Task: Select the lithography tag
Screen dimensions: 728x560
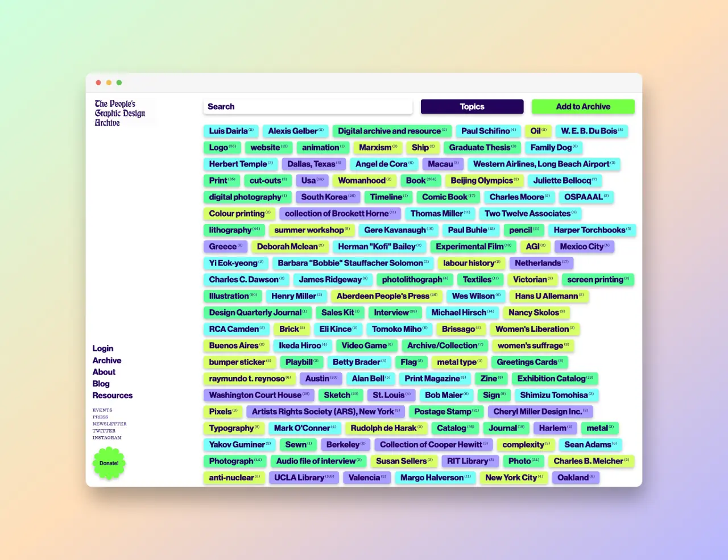Action: pos(234,230)
